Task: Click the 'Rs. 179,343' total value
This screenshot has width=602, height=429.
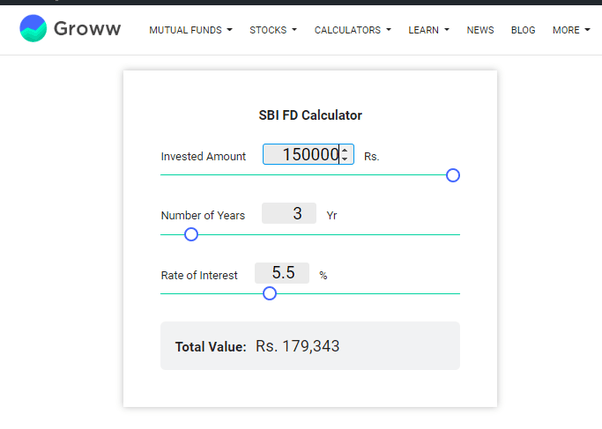Action: click(298, 346)
